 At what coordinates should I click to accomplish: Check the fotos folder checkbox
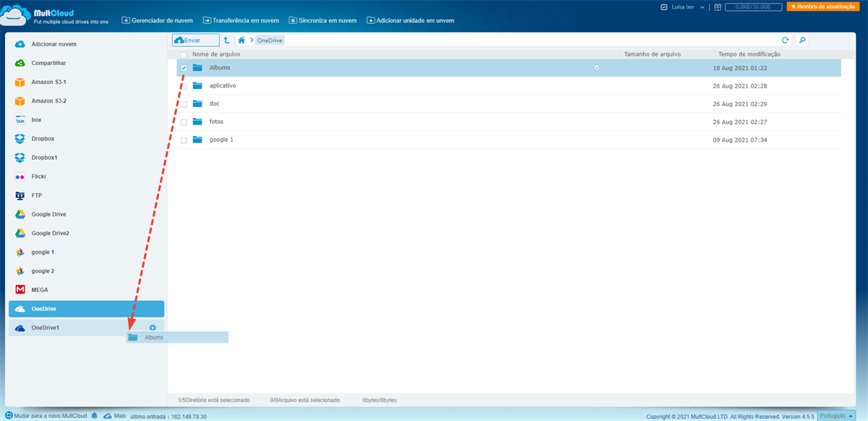(x=184, y=122)
